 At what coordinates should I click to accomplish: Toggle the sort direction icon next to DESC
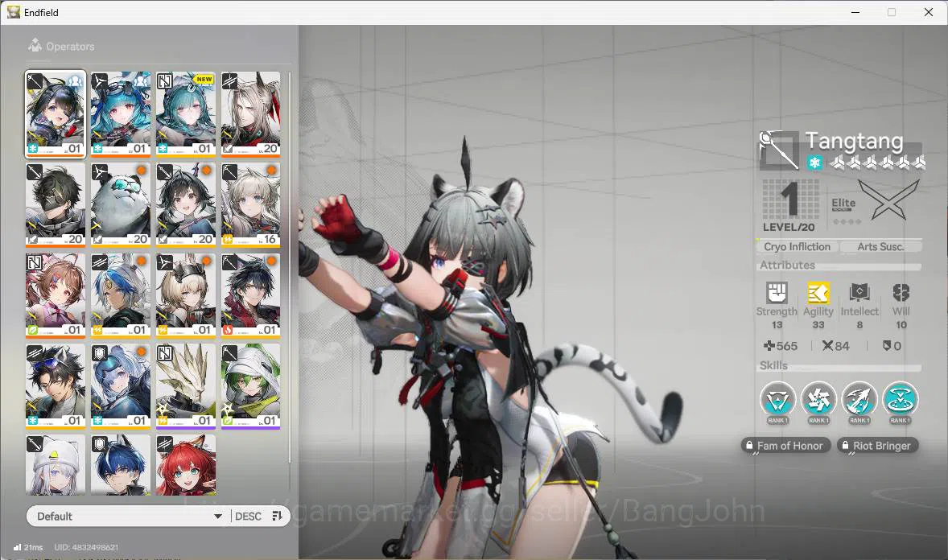(x=278, y=516)
